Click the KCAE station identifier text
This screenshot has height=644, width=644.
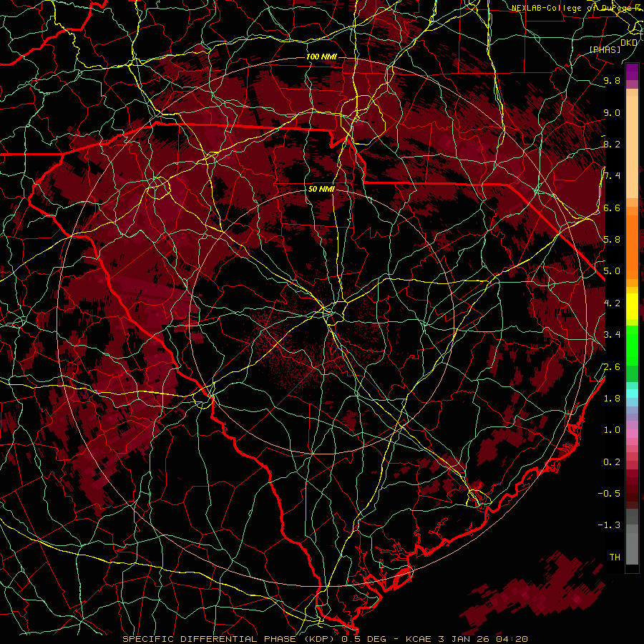click(x=418, y=639)
